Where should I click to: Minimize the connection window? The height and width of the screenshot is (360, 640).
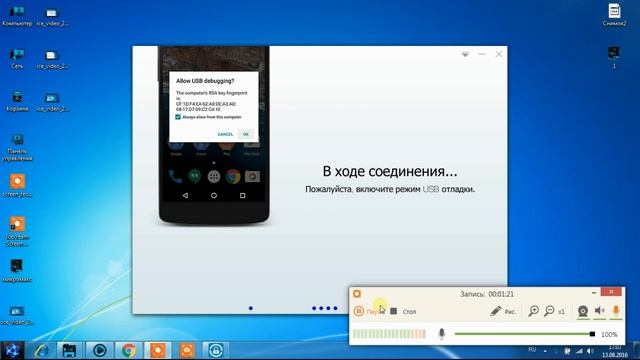tap(482, 54)
